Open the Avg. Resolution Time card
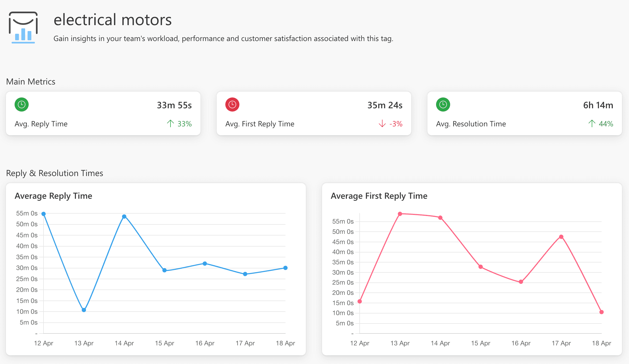The image size is (629, 364). coord(524,113)
